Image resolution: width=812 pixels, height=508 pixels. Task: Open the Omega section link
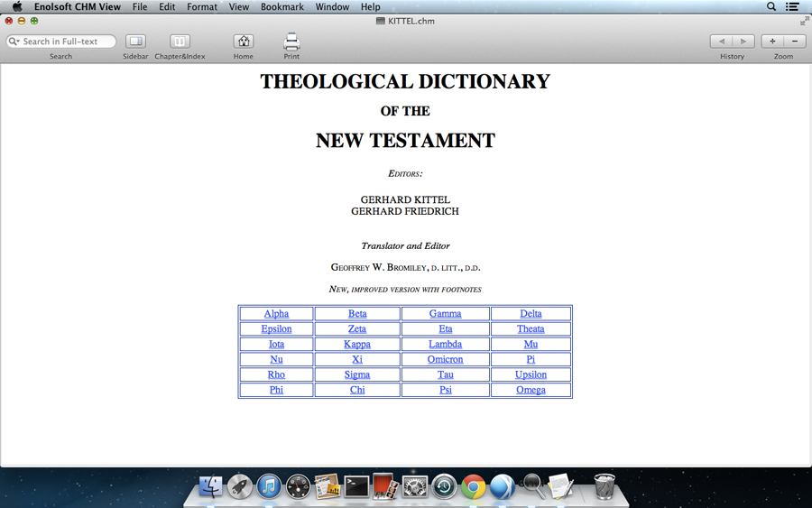pyautogui.click(x=531, y=390)
